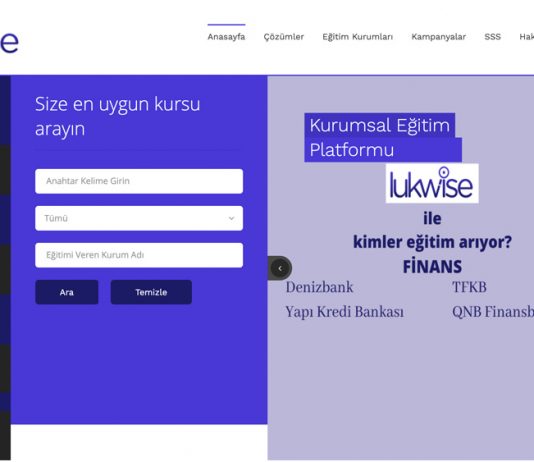
Task: Select TFKB text in the slide
Action: click(469, 287)
